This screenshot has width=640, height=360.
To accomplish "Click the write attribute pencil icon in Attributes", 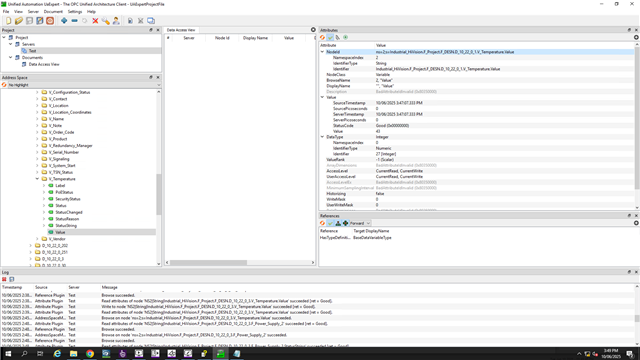I will [x=338, y=38].
